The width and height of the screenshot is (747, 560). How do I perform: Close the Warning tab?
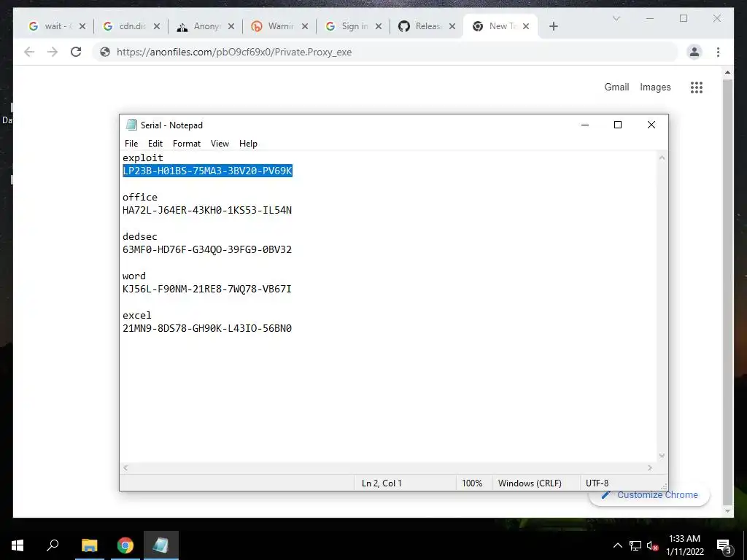305,26
